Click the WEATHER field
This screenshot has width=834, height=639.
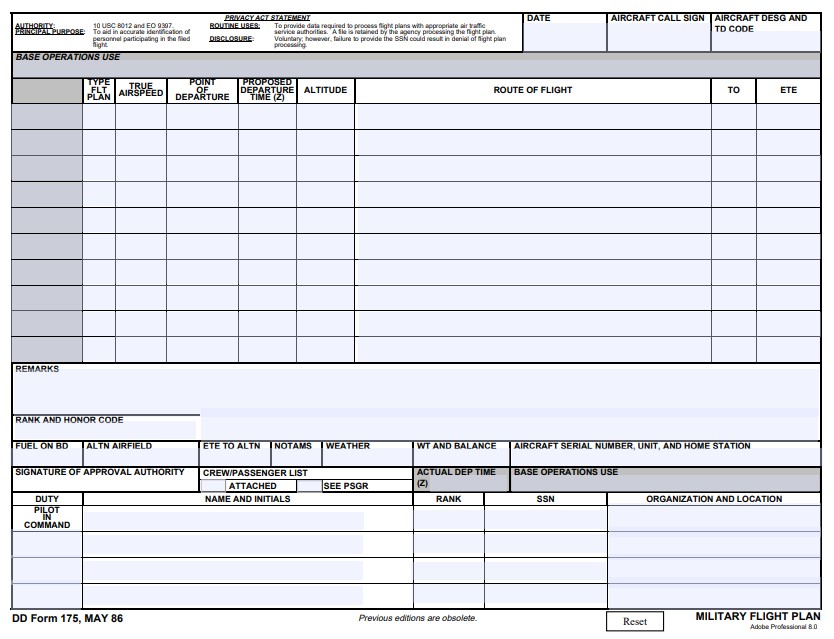pyautogui.click(x=367, y=458)
